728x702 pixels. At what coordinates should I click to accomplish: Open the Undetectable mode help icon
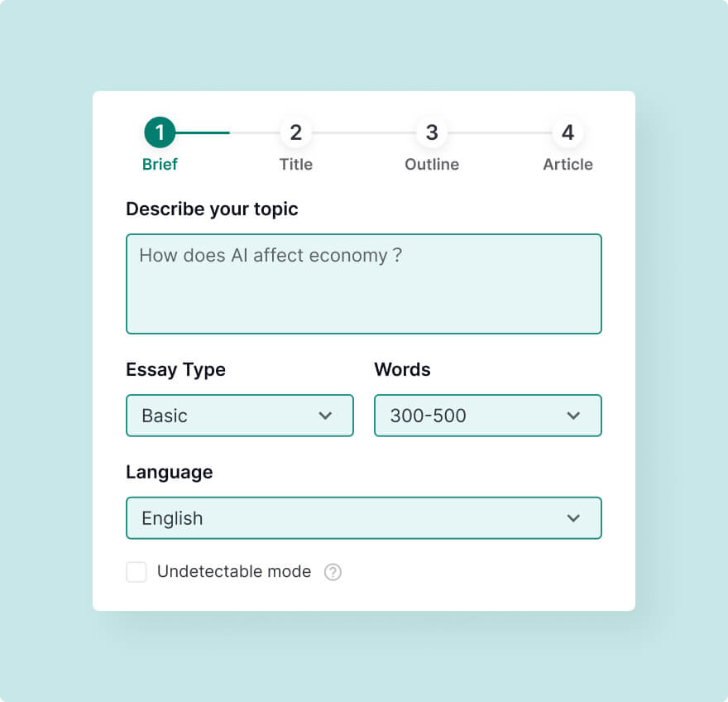[333, 572]
